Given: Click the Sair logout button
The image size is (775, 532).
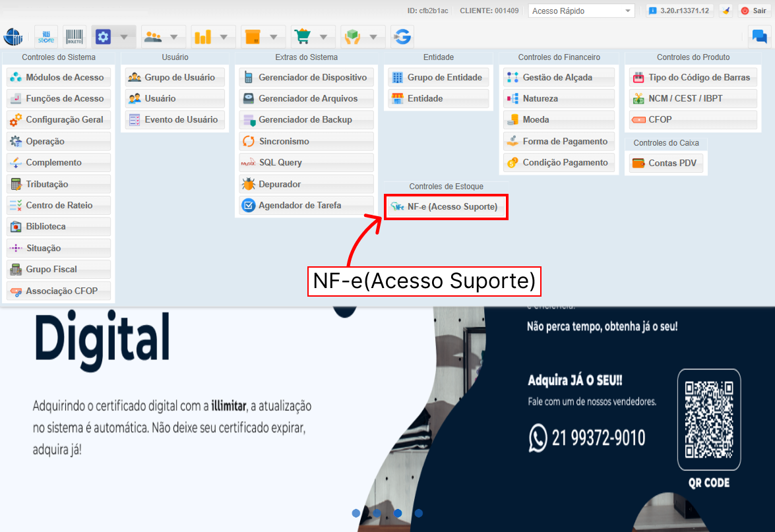Looking at the screenshot, I should coord(753,11).
